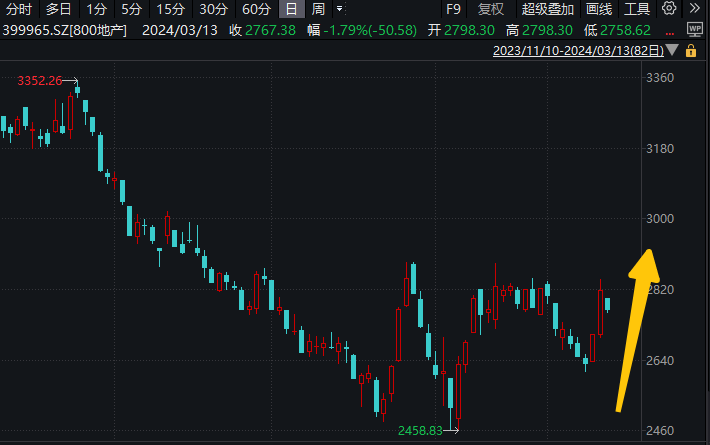Image resolution: width=710 pixels, height=445 pixels.
Task: Select the 60分 period tab
Action: click(256, 9)
